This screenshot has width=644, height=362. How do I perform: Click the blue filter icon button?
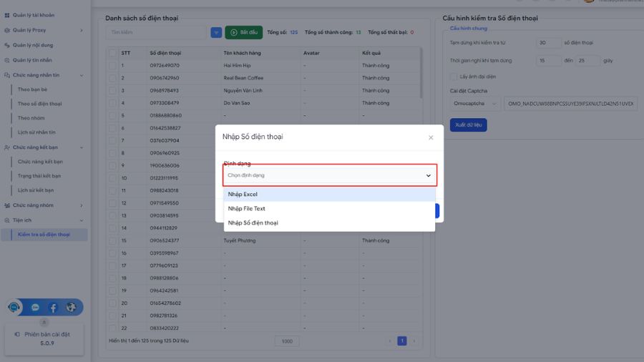[216, 33]
